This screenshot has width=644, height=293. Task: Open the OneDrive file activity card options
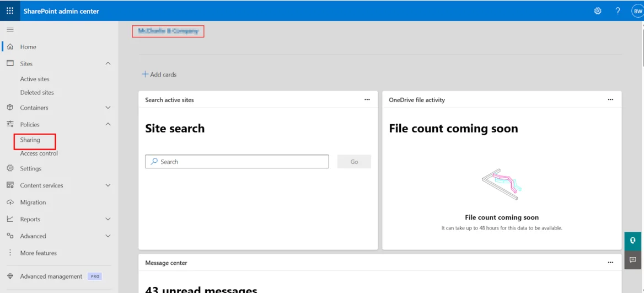tap(610, 100)
